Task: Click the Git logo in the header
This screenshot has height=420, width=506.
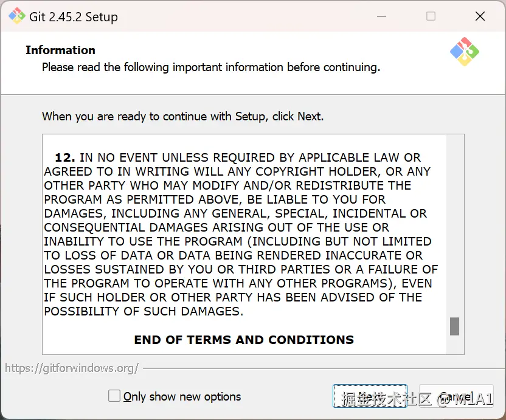Action: pyautogui.click(x=465, y=51)
